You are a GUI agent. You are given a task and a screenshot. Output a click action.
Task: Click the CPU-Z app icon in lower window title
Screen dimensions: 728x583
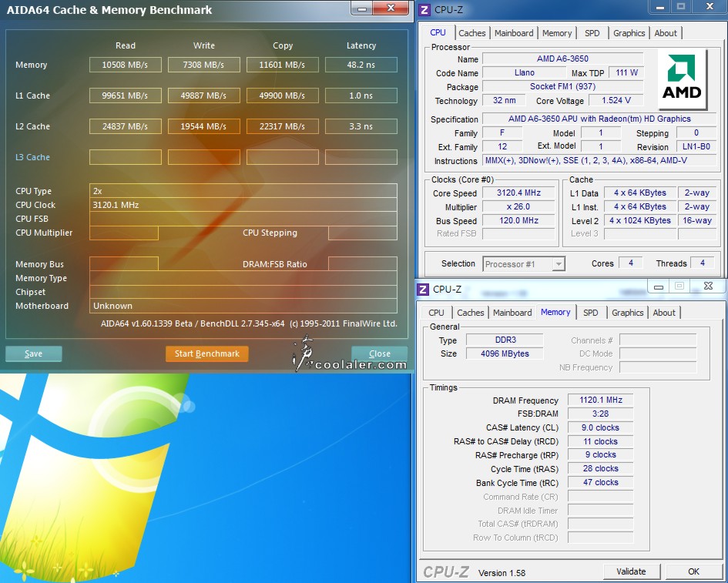(423, 289)
